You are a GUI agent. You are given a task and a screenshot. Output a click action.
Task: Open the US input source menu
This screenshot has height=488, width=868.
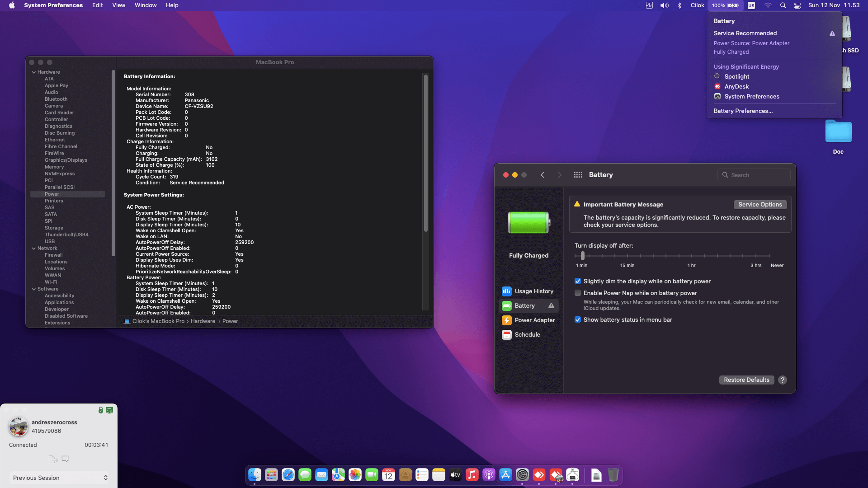(751, 5)
